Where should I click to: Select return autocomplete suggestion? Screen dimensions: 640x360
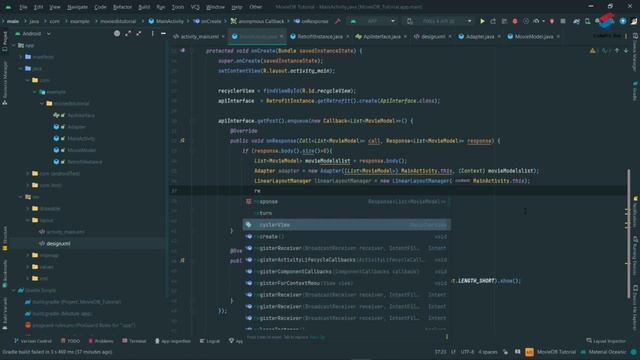347,213
